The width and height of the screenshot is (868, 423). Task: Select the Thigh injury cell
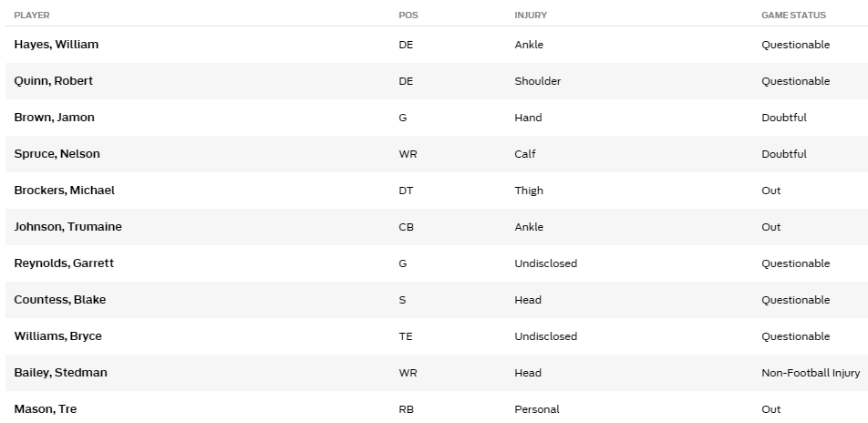point(529,191)
